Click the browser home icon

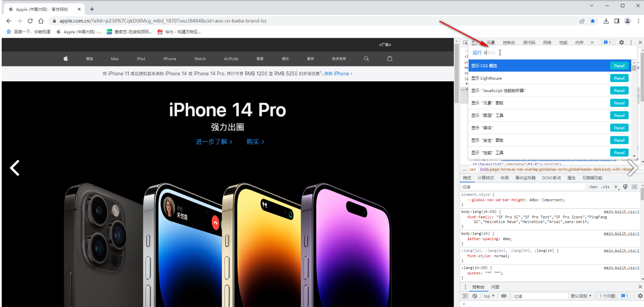[41, 21]
